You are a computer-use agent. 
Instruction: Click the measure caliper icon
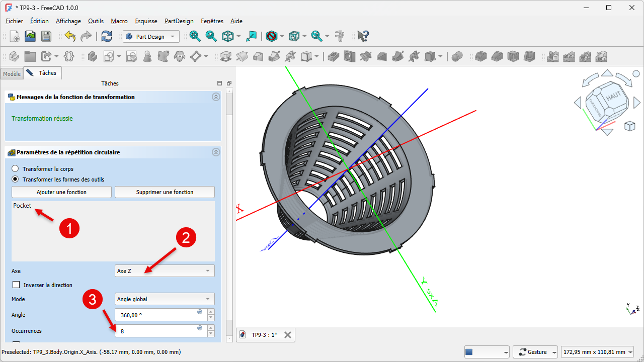[x=341, y=36]
